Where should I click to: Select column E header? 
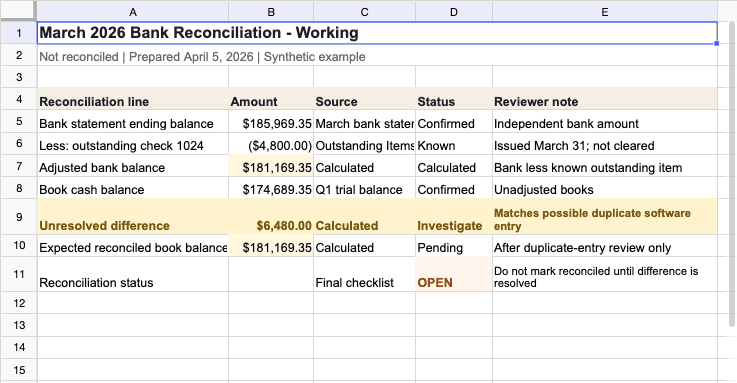pos(605,12)
